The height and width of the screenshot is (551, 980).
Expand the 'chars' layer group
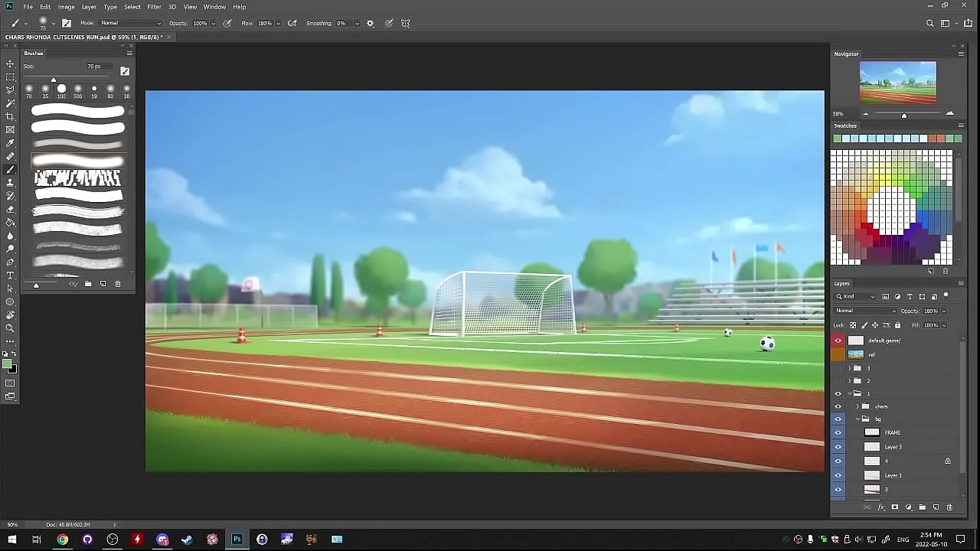[857, 406]
